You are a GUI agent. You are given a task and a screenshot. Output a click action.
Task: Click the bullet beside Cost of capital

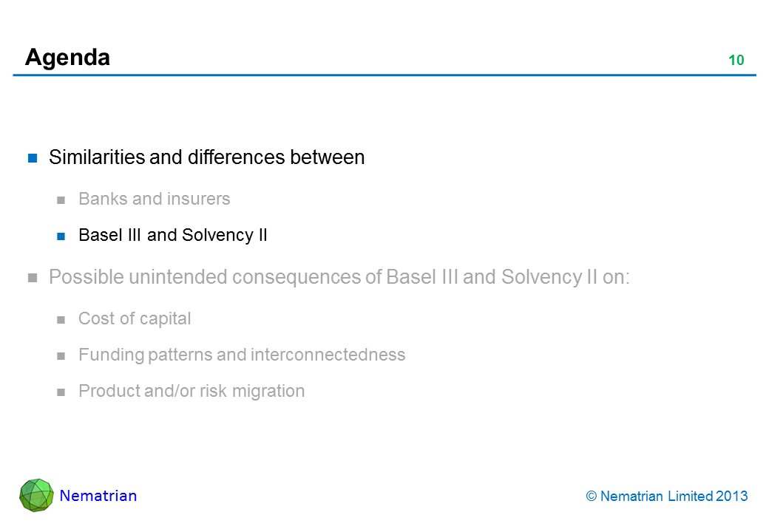(x=63, y=320)
